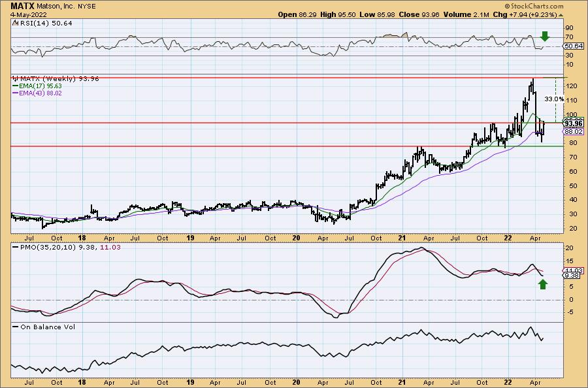Viewport: 588px width, 388px height.
Task: Click the Close value 93.96 in the header
Action: [x=429, y=14]
